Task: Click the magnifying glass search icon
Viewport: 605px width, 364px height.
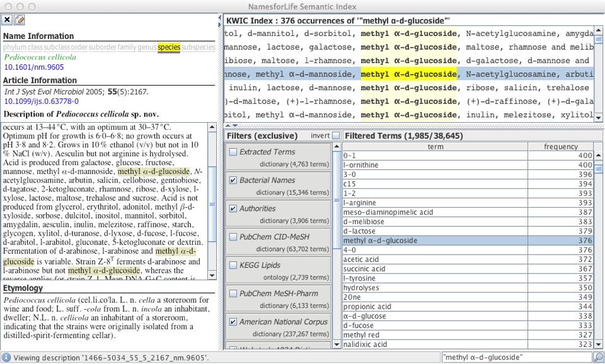Action: pos(598,357)
